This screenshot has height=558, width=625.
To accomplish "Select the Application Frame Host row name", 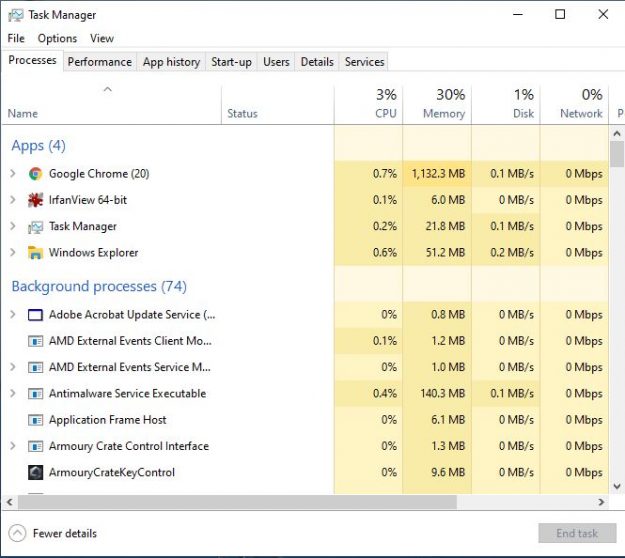I will point(108,420).
